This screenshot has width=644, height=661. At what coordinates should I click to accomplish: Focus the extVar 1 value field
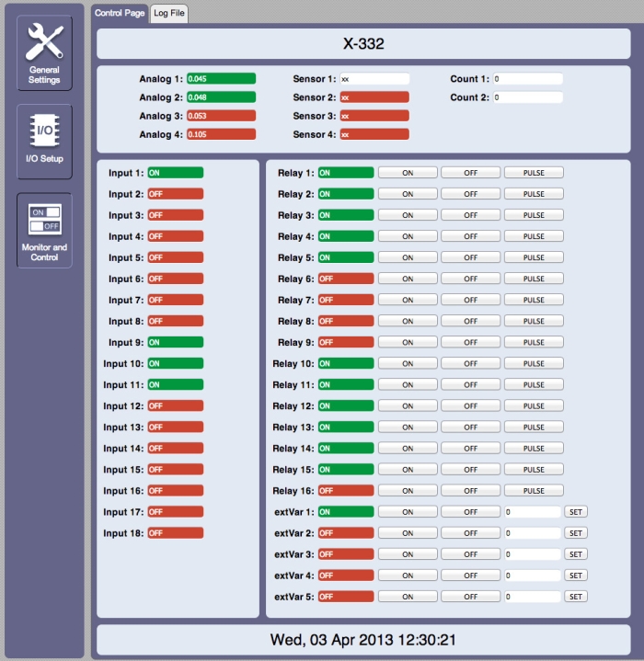[533, 512]
